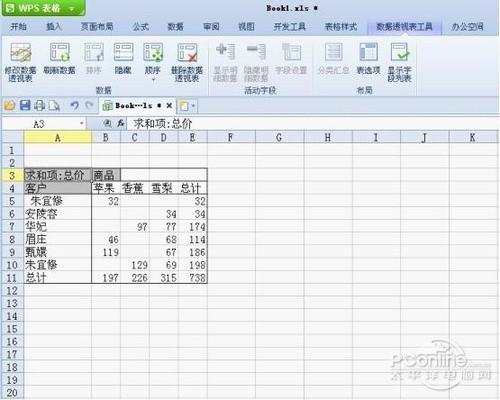Click the 刷新数据 refresh icon
500x400 pixels.
click(x=60, y=53)
